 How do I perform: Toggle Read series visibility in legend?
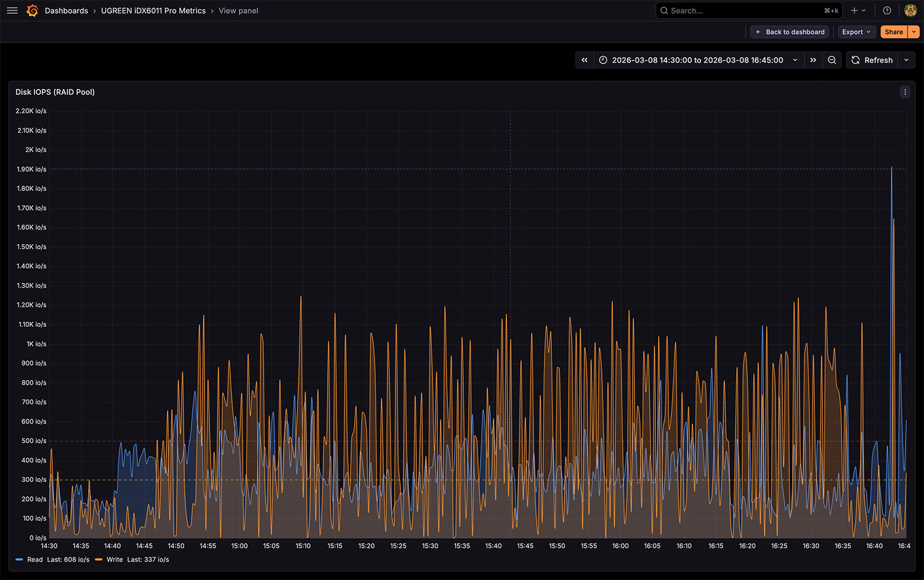pos(35,560)
